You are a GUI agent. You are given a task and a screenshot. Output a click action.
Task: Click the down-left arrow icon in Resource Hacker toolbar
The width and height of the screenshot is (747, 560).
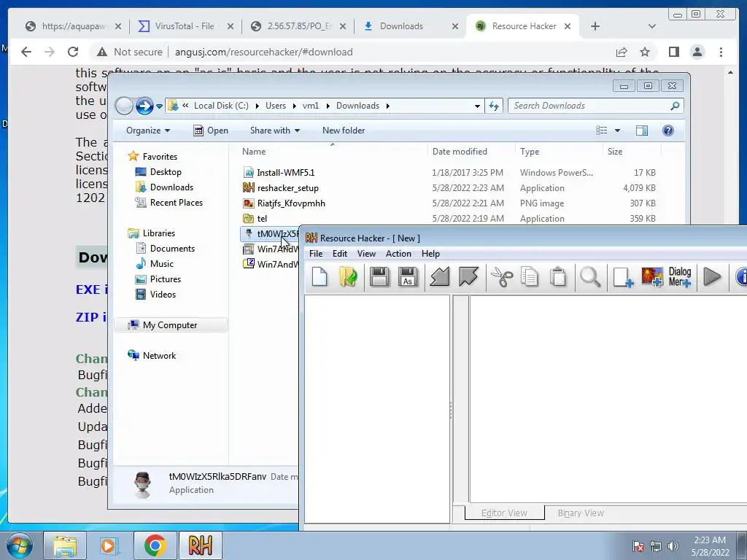[439, 276]
